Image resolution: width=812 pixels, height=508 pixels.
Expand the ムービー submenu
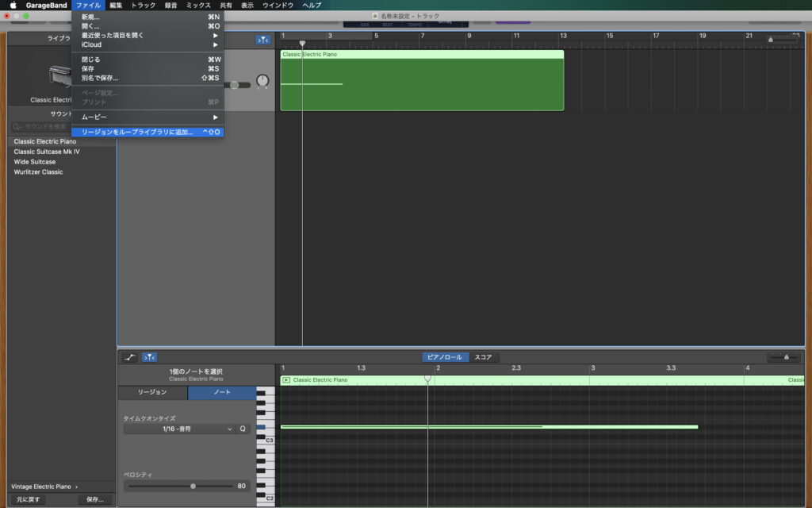point(147,117)
